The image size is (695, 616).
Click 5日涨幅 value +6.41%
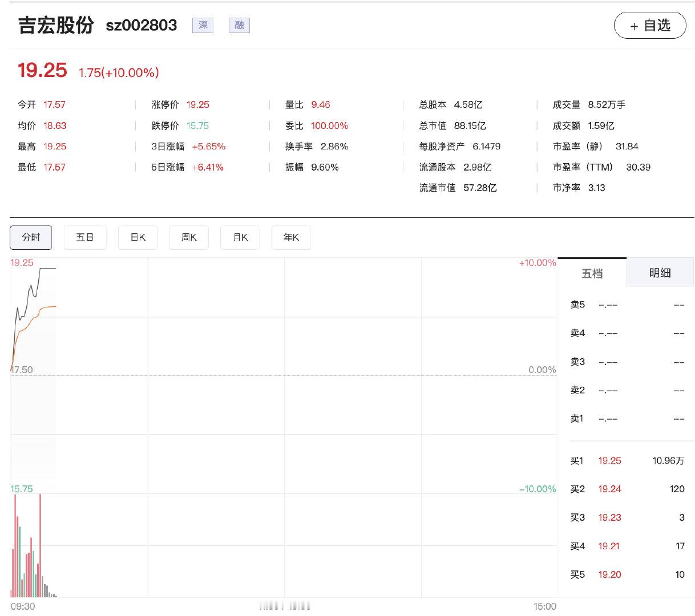pyautogui.click(x=208, y=168)
